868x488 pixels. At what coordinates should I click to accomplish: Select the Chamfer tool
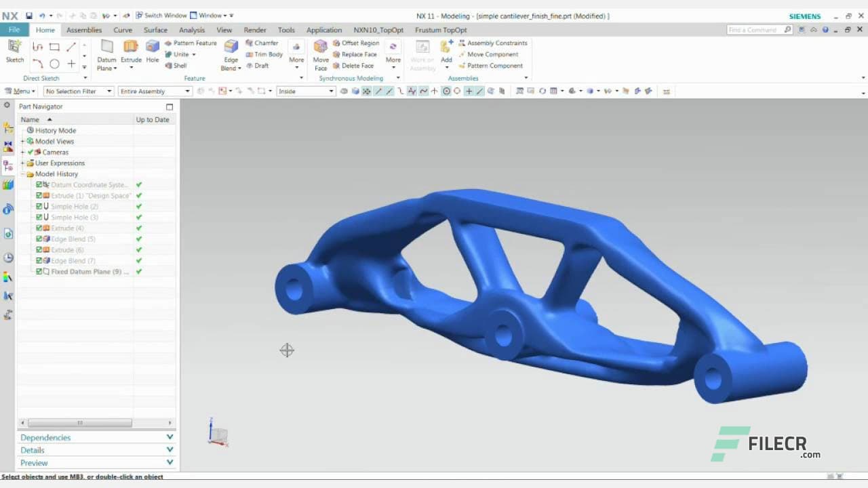coord(263,43)
